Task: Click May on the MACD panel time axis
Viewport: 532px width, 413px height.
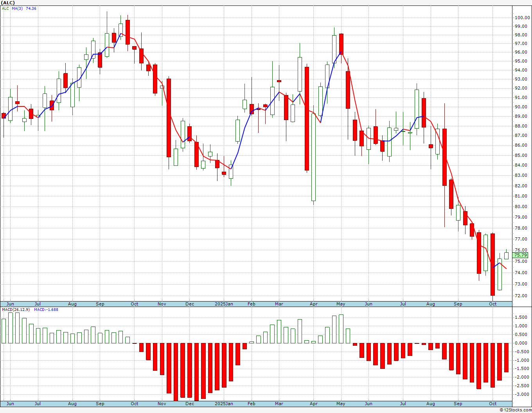Action: [x=341, y=404]
